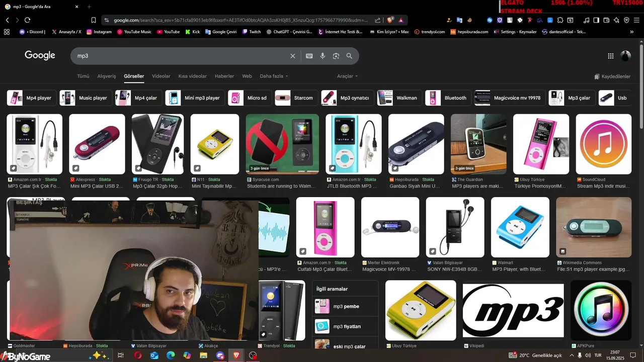Select the Web tab
Screen dimensions: 644x362
pyautogui.click(x=247, y=76)
